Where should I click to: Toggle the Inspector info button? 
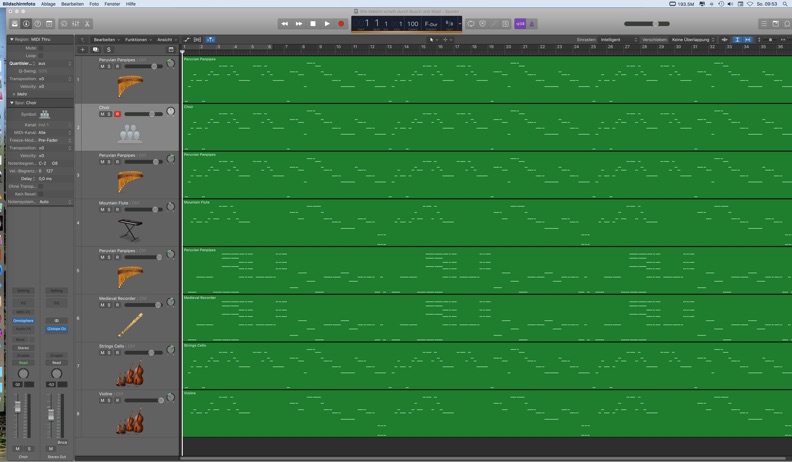tap(26, 24)
